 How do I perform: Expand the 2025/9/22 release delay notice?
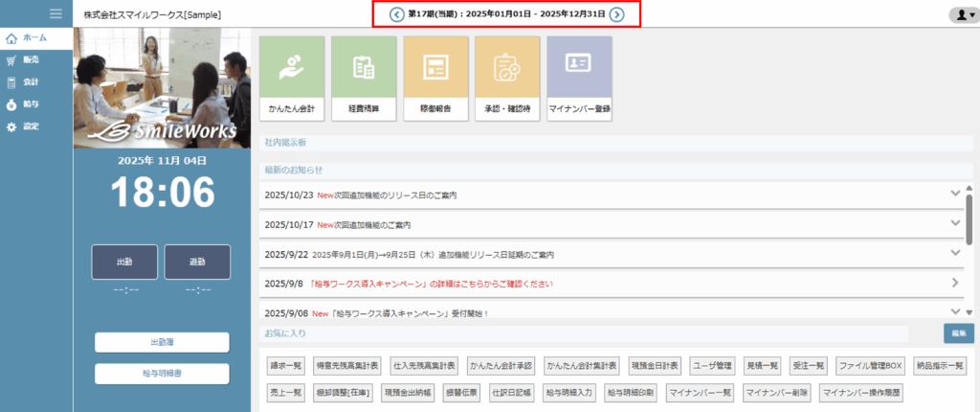[x=954, y=253]
